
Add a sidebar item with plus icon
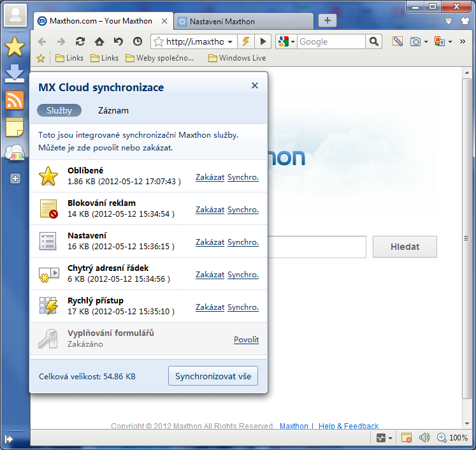click(x=15, y=178)
